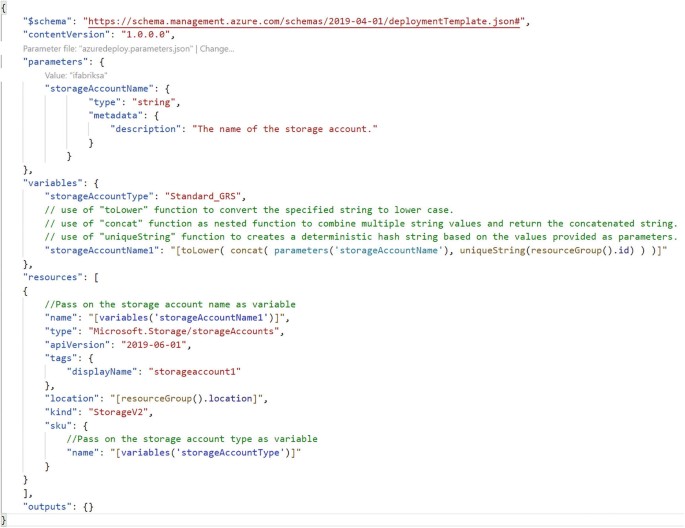
Task: Click the "Change..." code lens link
Action: coord(218,47)
